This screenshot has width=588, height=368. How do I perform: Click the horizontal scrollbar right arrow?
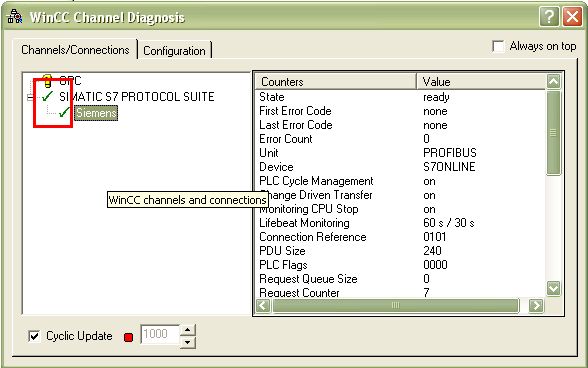[x=536, y=305]
